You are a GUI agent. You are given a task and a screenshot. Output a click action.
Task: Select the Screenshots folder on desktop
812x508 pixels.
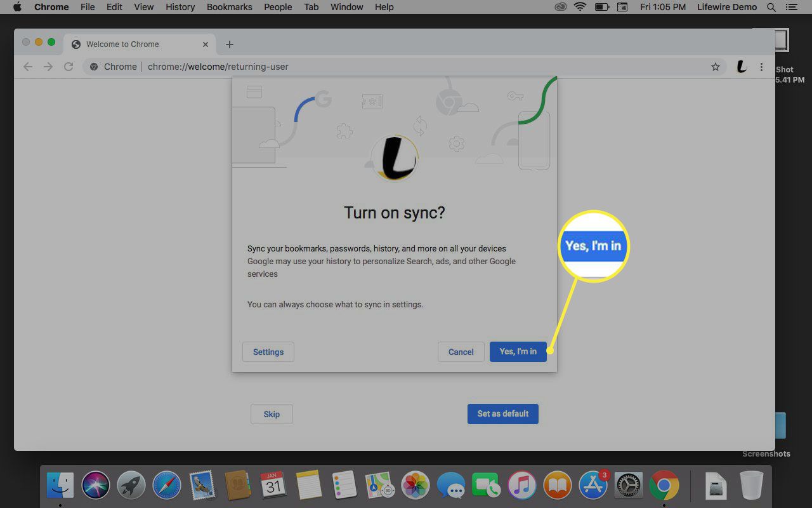coord(766,454)
